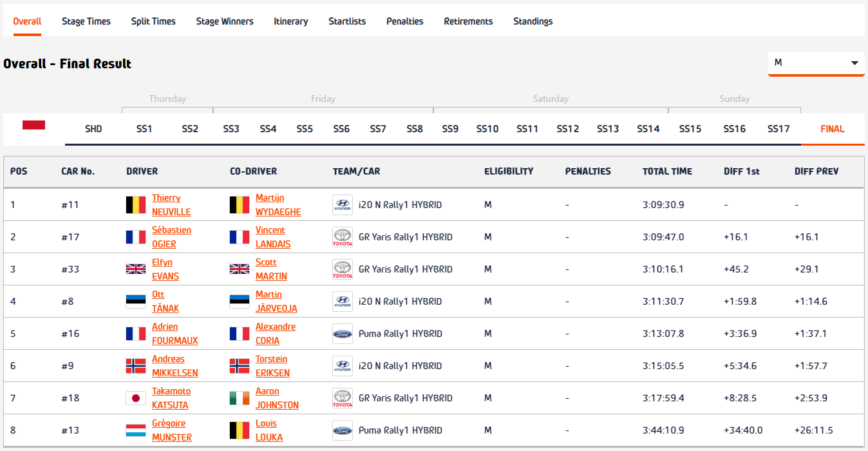Viewport: 868px width, 451px height.
Task: View the Startlists tab
Action: [x=347, y=21]
